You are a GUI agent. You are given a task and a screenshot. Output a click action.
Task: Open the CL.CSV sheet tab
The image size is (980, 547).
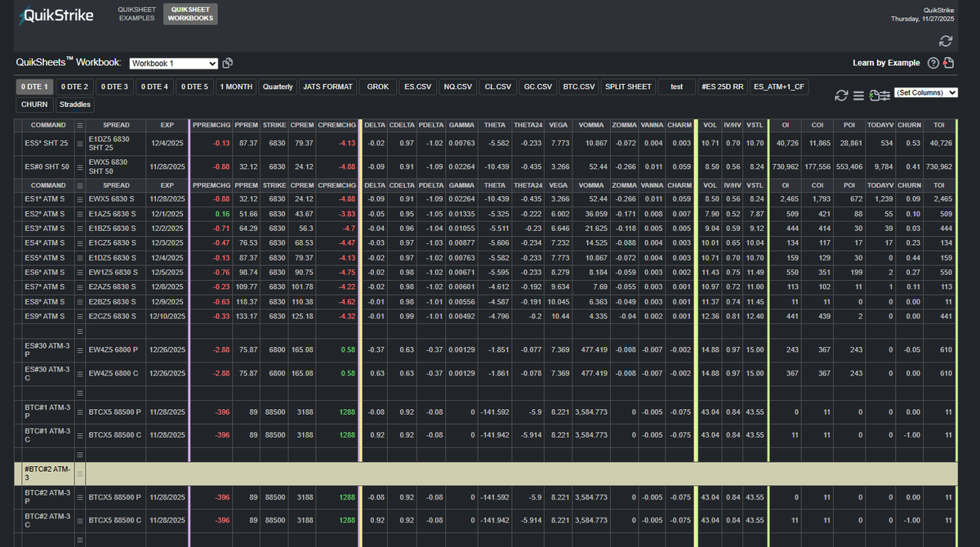[x=498, y=87]
